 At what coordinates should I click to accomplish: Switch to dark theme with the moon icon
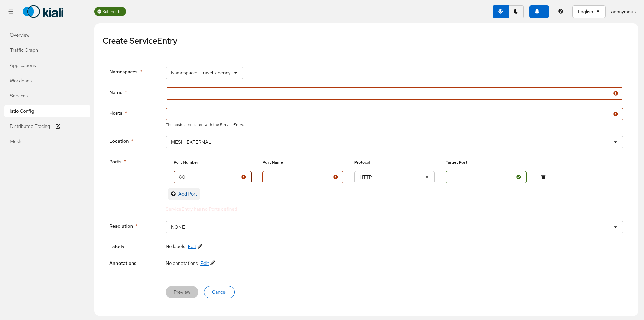pos(516,11)
